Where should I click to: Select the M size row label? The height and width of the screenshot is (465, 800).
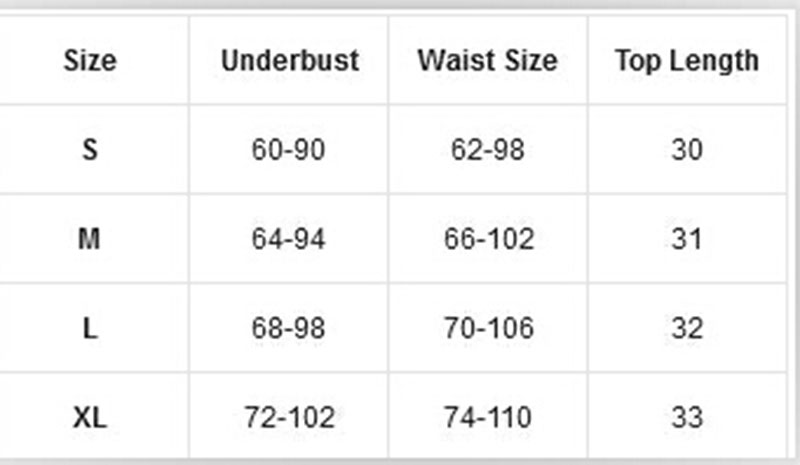click(90, 239)
